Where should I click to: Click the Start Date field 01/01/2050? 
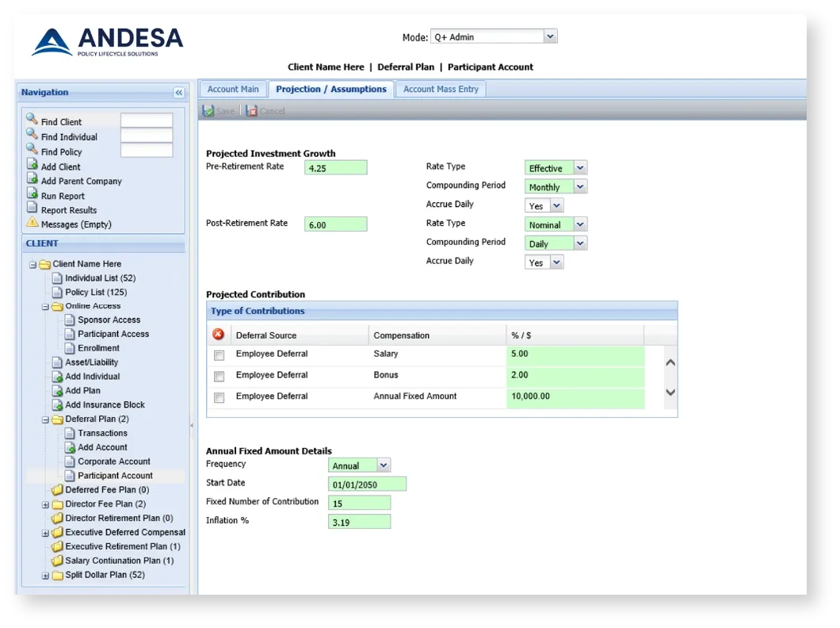[368, 484]
